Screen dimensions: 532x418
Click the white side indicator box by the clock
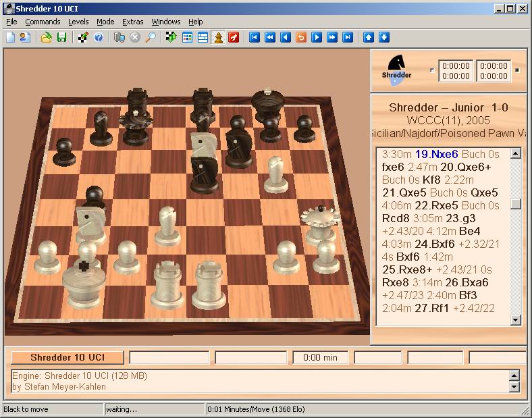(x=432, y=70)
